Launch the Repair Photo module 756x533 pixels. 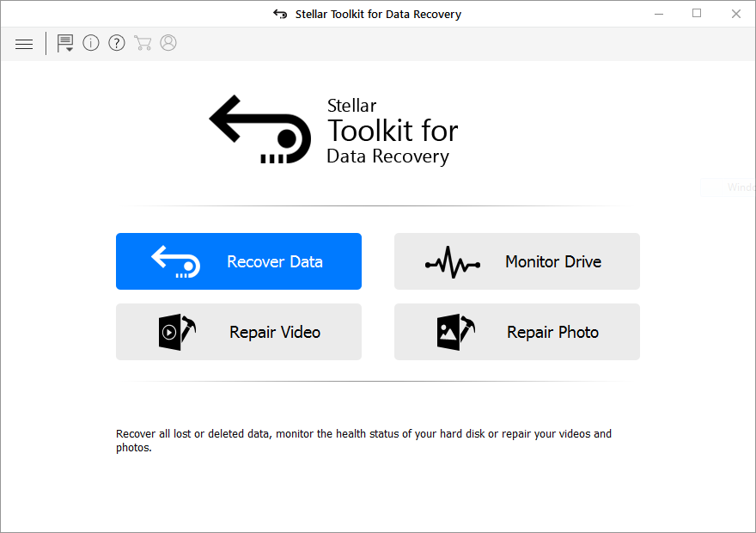click(517, 332)
